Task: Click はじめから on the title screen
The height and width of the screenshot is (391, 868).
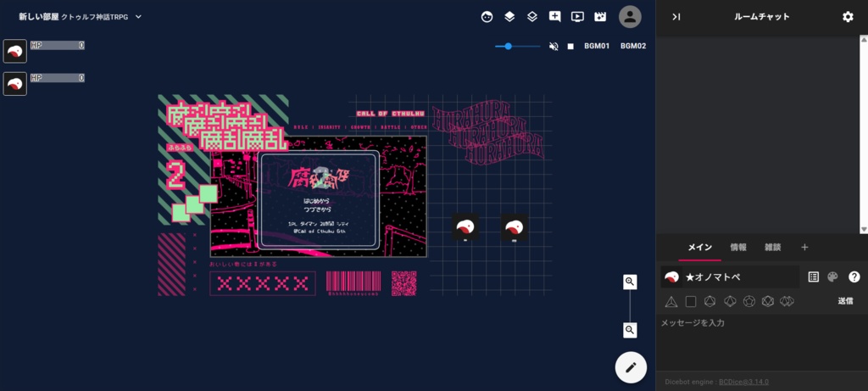Action: point(317,201)
